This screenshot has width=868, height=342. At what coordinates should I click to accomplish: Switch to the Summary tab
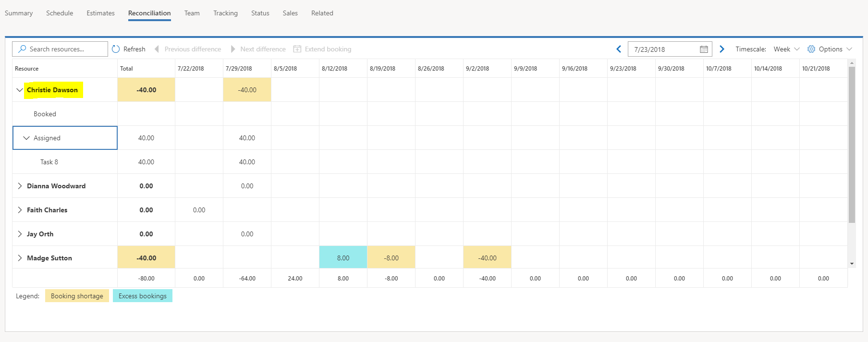pyautogui.click(x=19, y=13)
